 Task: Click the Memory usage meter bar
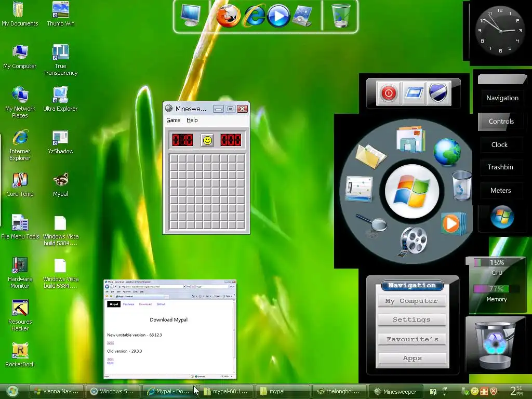[x=496, y=289]
